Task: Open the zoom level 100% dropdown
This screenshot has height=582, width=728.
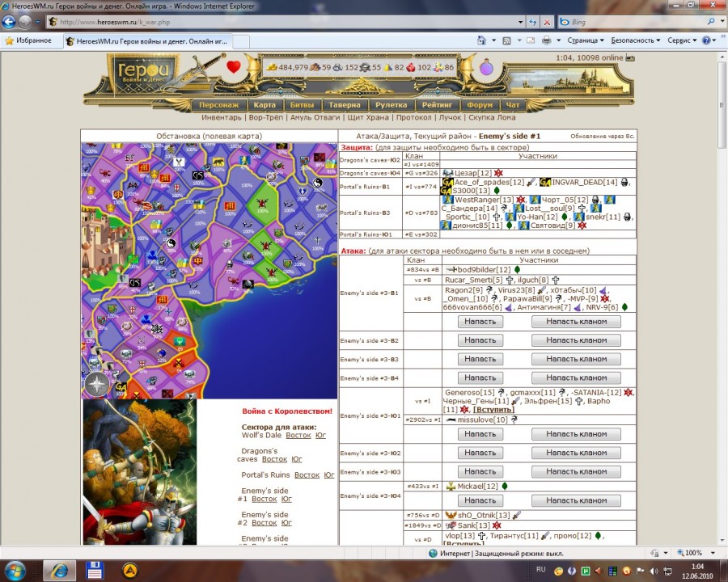Action: click(x=713, y=553)
